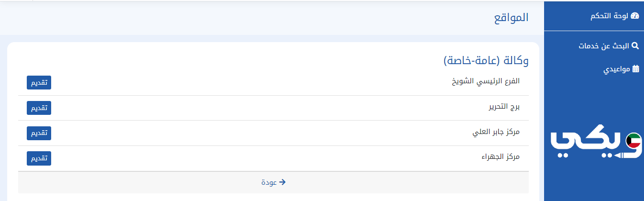Click the calendar icon beside مواعيدي
Image resolution: width=644 pixels, height=201 pixels.
tap(635, 69)
